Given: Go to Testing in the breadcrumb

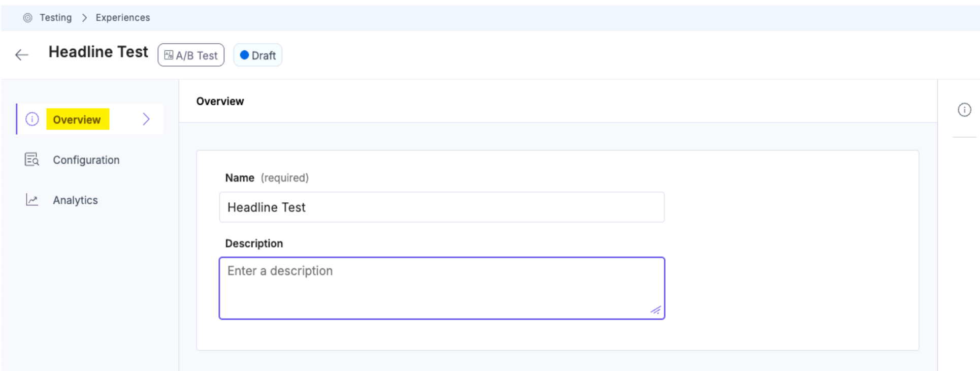Looking at the screenshot, I should click(x=55, y=18).
